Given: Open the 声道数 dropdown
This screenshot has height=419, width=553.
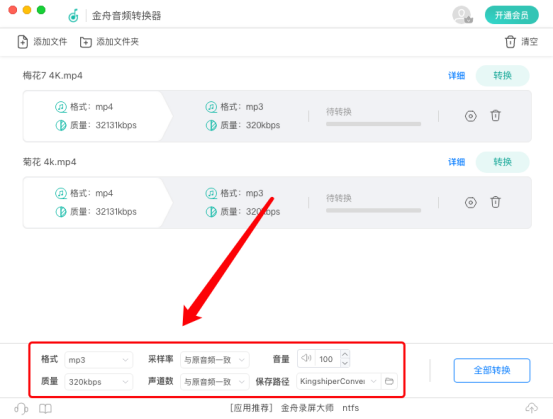Looking at the screenshot, I should [x=214, y=382].
